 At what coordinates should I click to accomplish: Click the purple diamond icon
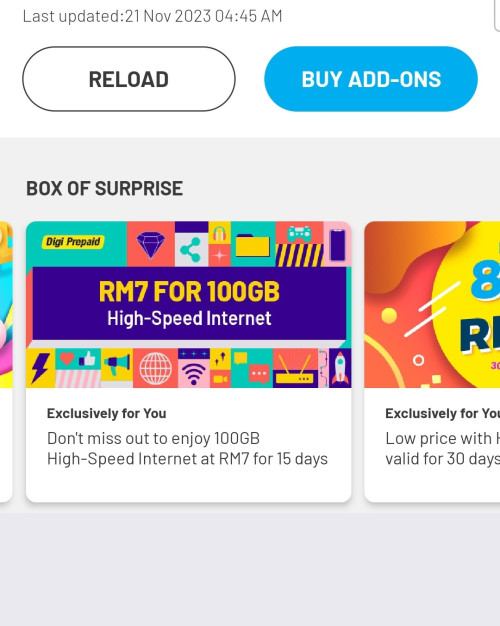point(151,244)
